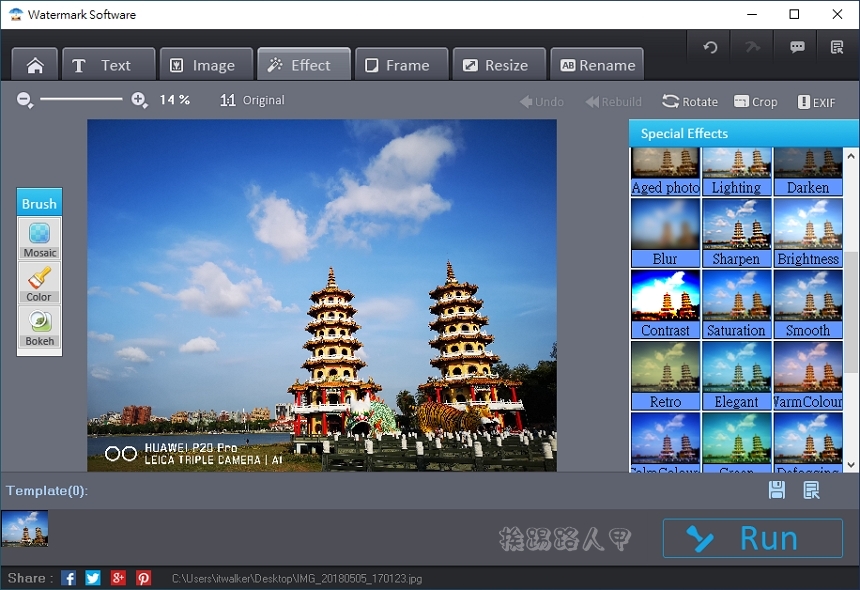The image size is (860, 590).
Task: Share the photo to Pinterest
Action: point(143,577)
